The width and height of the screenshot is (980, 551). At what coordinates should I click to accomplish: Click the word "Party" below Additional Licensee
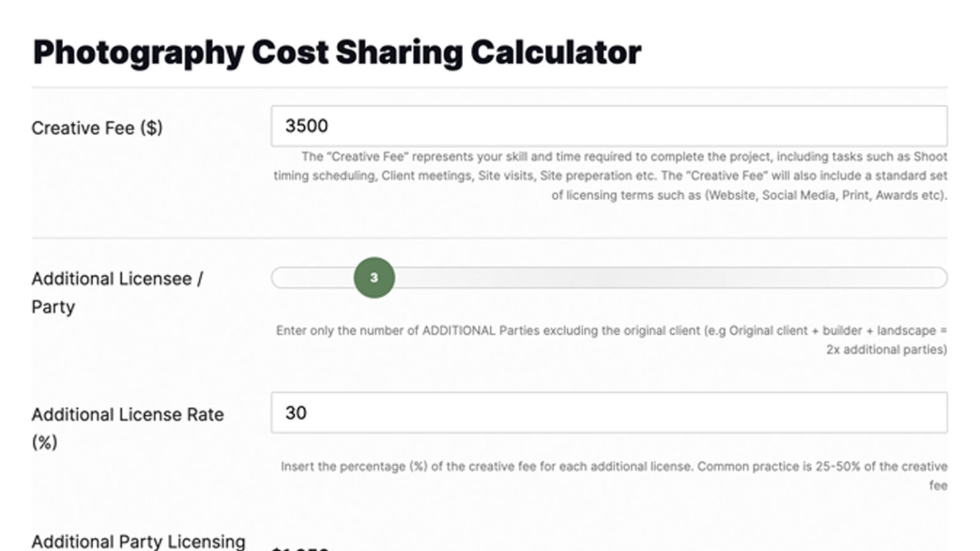(53, 307)
